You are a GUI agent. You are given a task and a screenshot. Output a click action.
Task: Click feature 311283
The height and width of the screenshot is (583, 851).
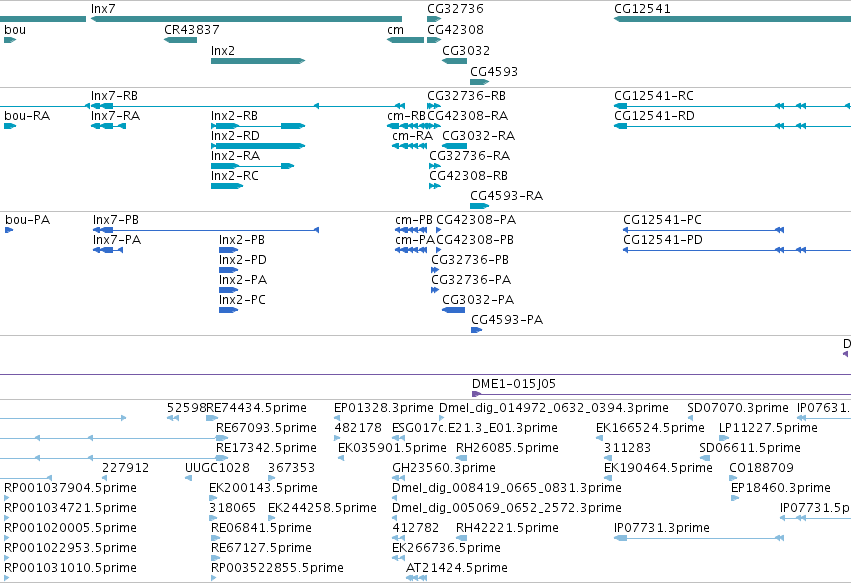click(608, 458)
